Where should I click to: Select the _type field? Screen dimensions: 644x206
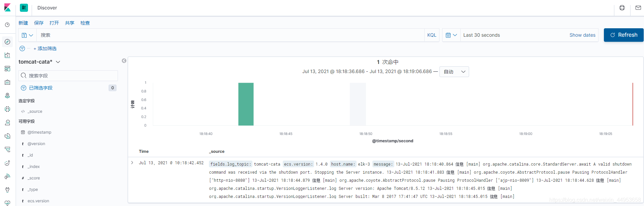[x=33, y=190]
